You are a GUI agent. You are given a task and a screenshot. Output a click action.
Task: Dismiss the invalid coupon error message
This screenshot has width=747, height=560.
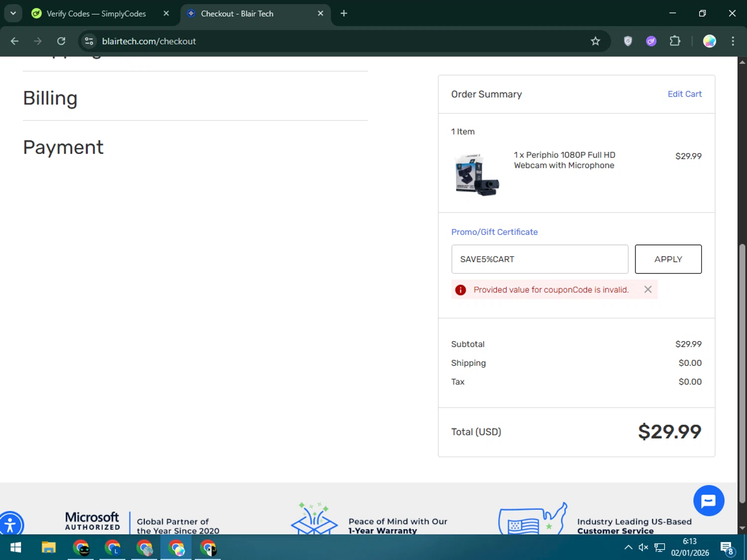[648, 289]
